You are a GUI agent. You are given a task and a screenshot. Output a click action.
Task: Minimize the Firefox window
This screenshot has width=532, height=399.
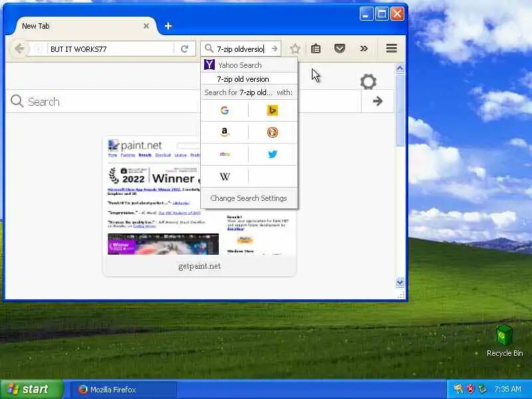(366, 14)
